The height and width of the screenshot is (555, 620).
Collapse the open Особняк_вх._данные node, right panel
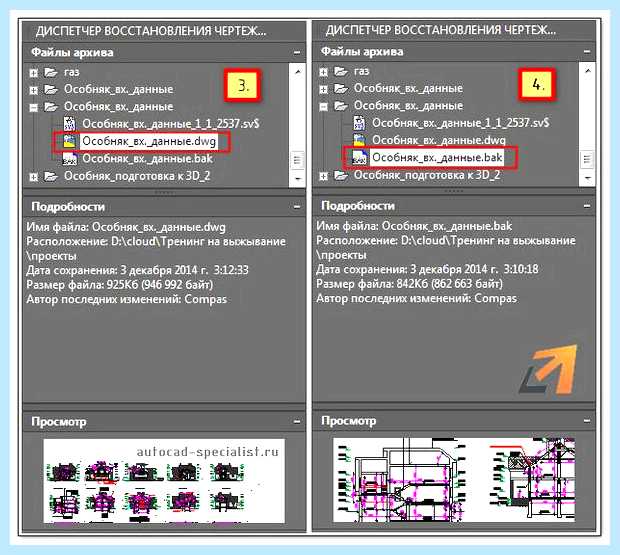(x=323, y=107)
